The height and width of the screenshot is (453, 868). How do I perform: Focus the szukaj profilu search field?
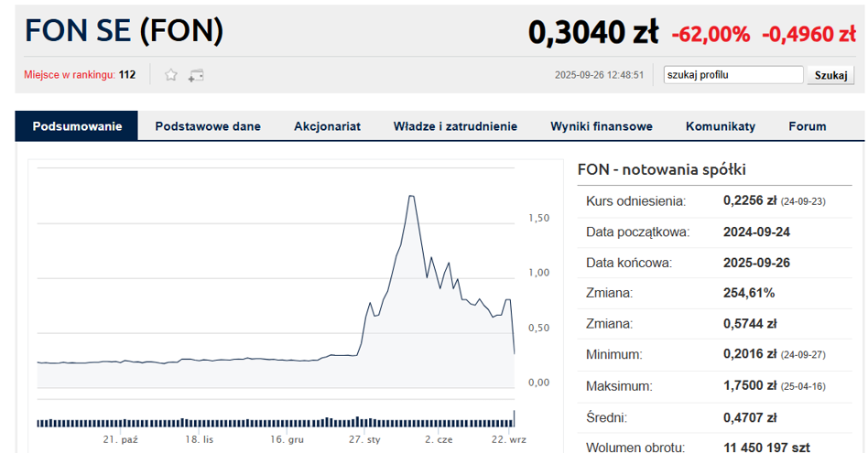pos(732,75)
